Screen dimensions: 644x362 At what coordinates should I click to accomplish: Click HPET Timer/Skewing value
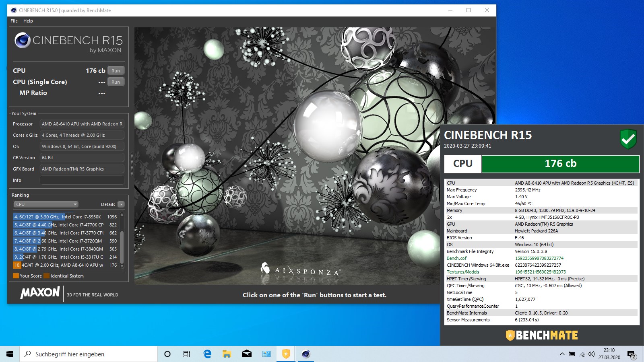pos(549,279)
